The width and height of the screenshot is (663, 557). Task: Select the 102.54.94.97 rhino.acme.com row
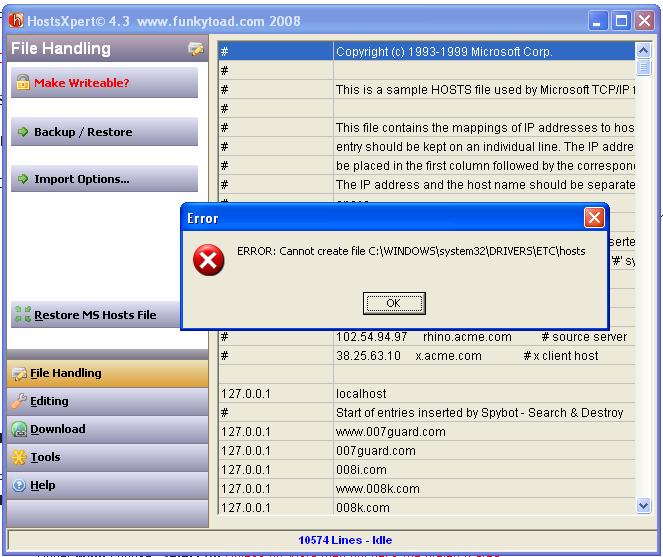(427, 337)
